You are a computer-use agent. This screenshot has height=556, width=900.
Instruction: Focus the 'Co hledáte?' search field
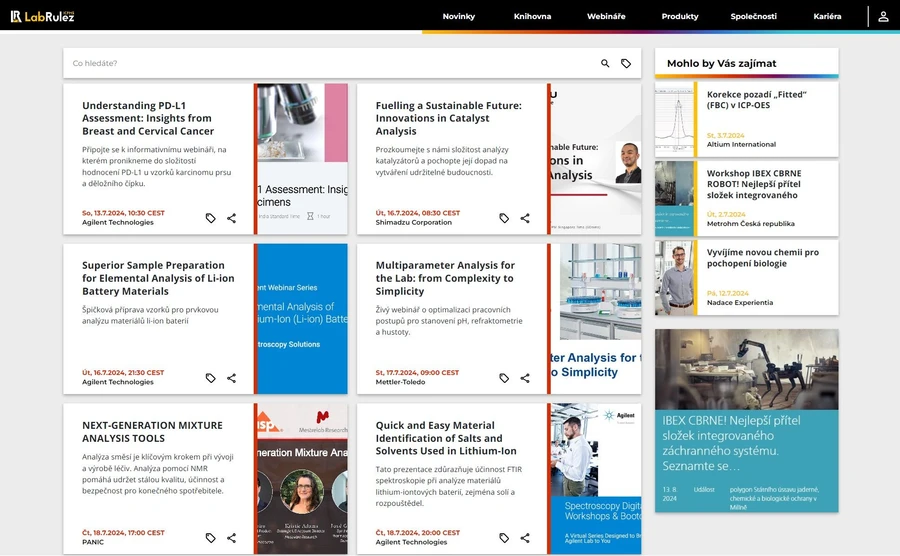click(x=330, y=63)
